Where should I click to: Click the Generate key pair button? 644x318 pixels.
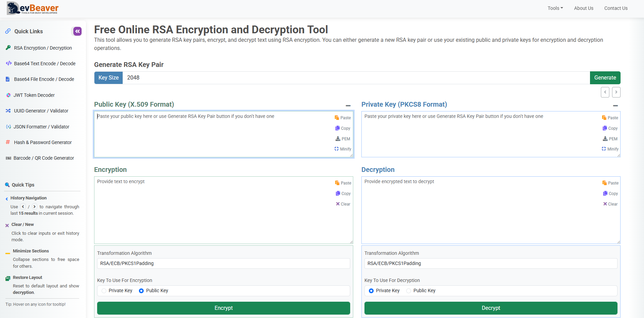point(605,78)
